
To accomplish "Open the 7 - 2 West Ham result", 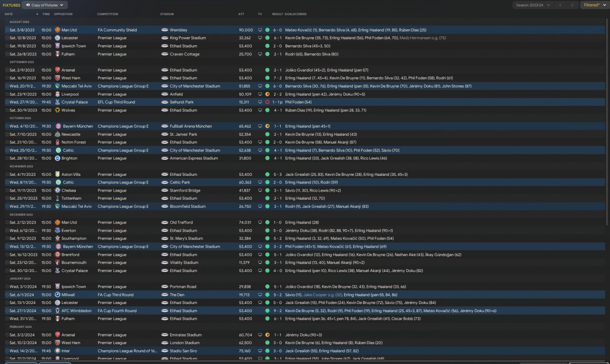I will 277,78.
